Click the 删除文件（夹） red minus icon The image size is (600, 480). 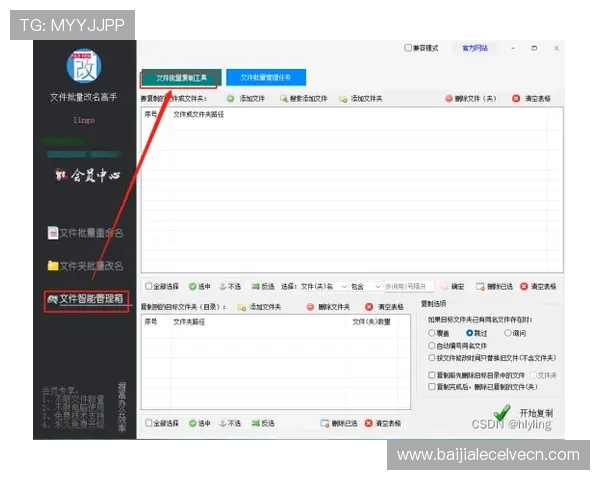tap(448, 99)
